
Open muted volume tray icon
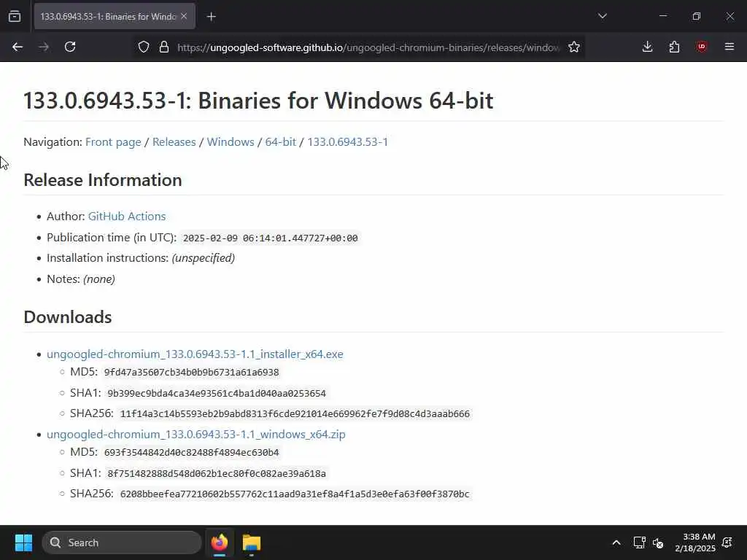[659, 542]
